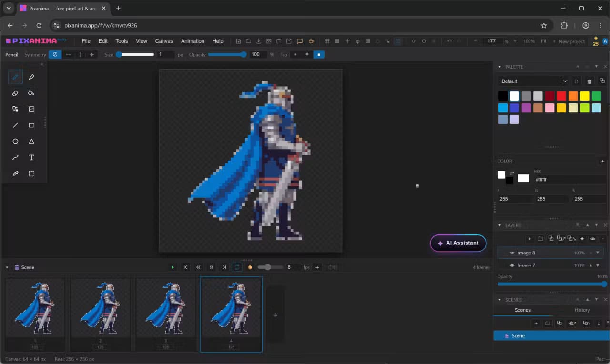
Task: Click the coins balance icon showing 25
Action: tap(595, 41)
